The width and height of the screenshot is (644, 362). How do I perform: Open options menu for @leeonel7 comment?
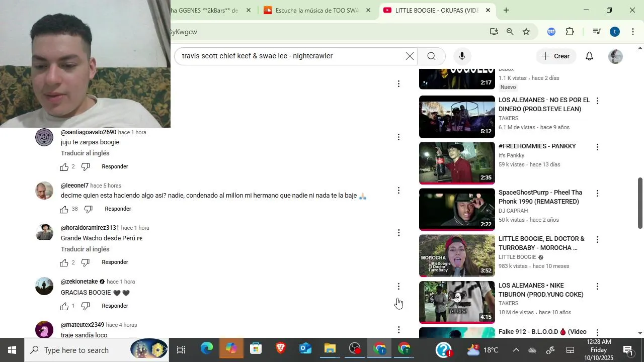point(398,191)
